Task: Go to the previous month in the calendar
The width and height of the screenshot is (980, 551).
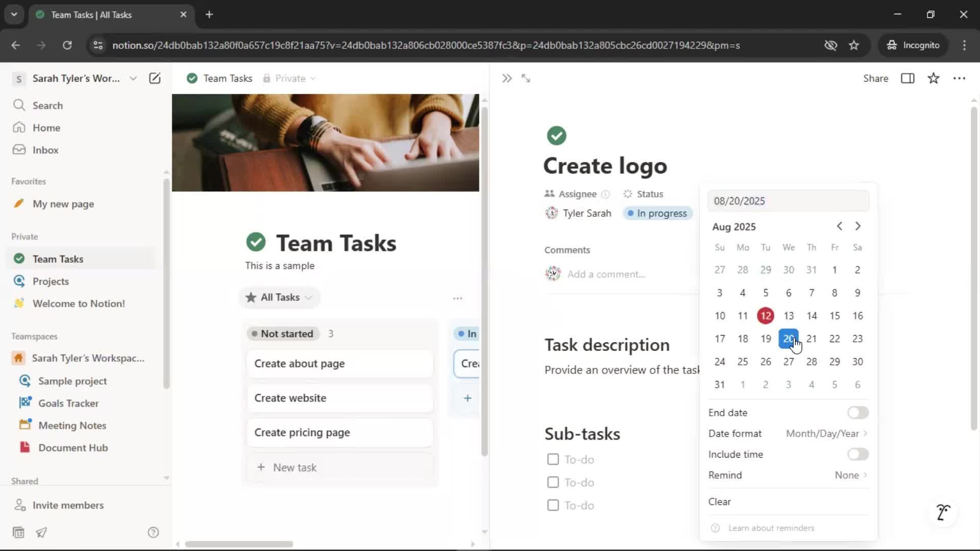Action: pyautogui.click(x=839, y=226)
